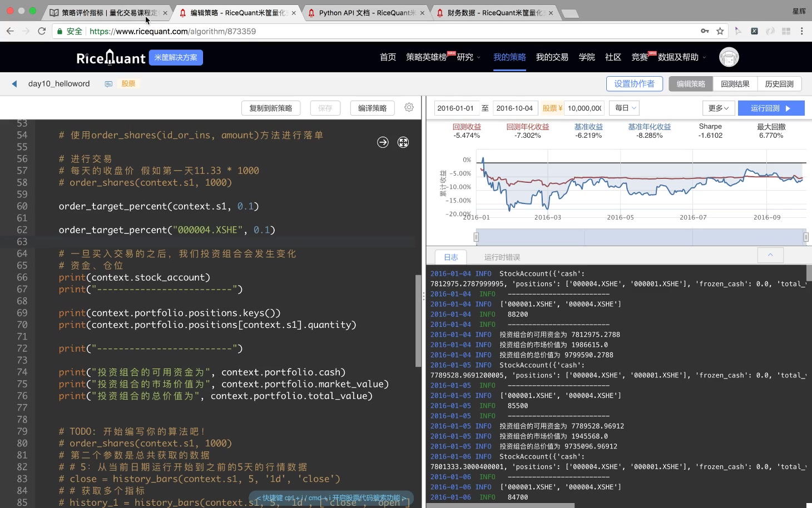Click code line 62 order_target_percent 000004.XSHE
The width and height of the screenshot is (812, 508).
tap(167, 230)
